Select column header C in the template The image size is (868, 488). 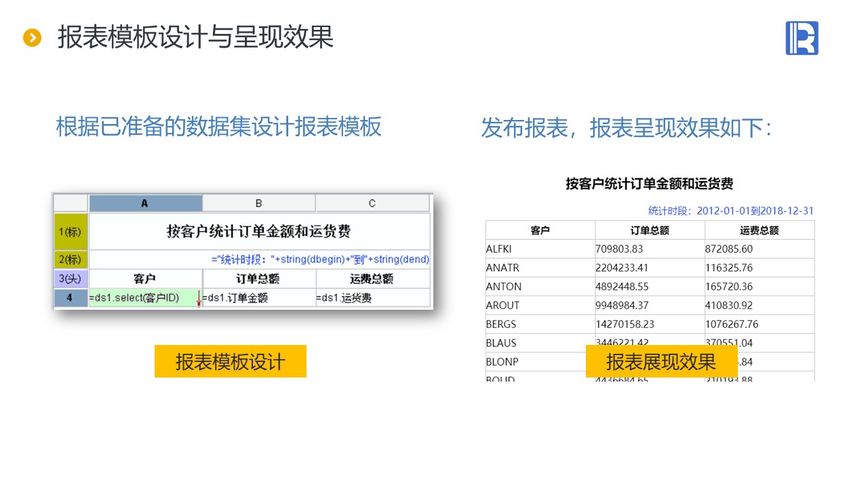coord(372,203)
